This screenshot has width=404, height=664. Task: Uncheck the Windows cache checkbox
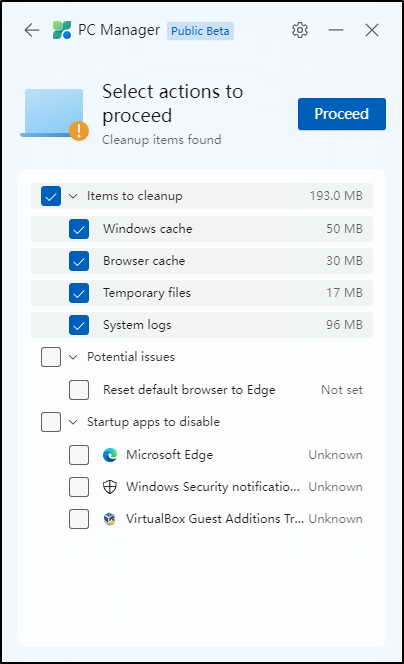click(79, 229)
